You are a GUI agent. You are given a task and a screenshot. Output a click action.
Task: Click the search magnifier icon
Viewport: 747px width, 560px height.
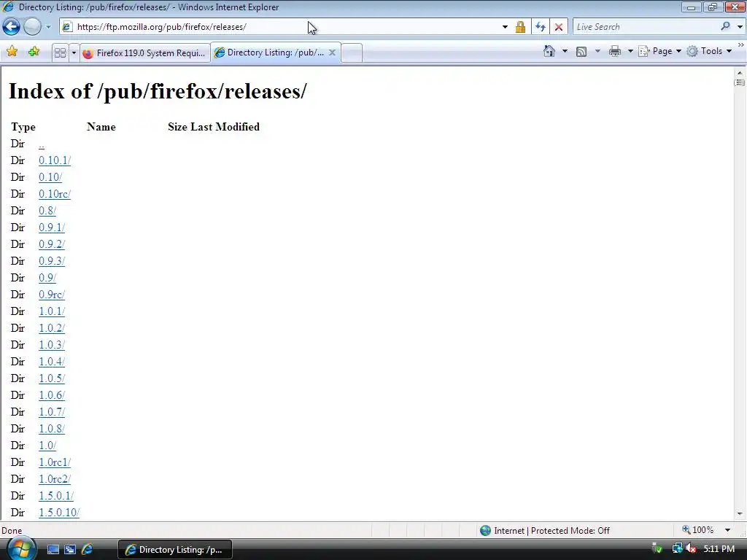click(x=726, y=27)
